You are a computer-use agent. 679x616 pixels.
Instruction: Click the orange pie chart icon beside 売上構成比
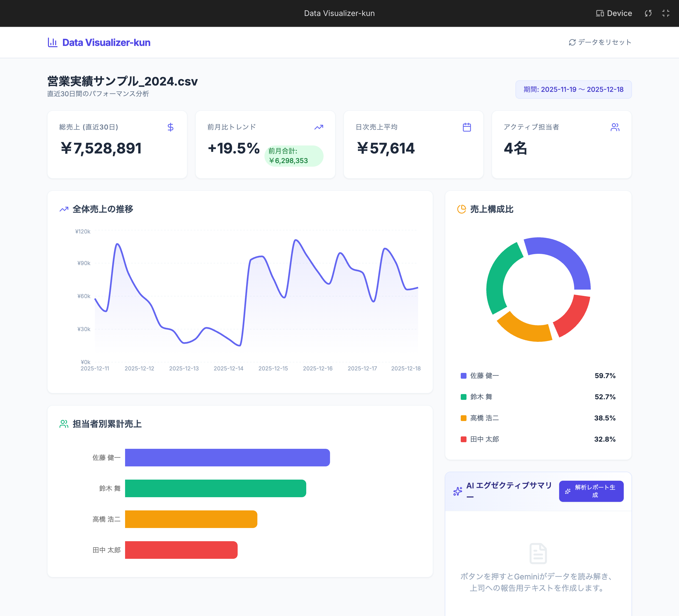coord(461,209)
